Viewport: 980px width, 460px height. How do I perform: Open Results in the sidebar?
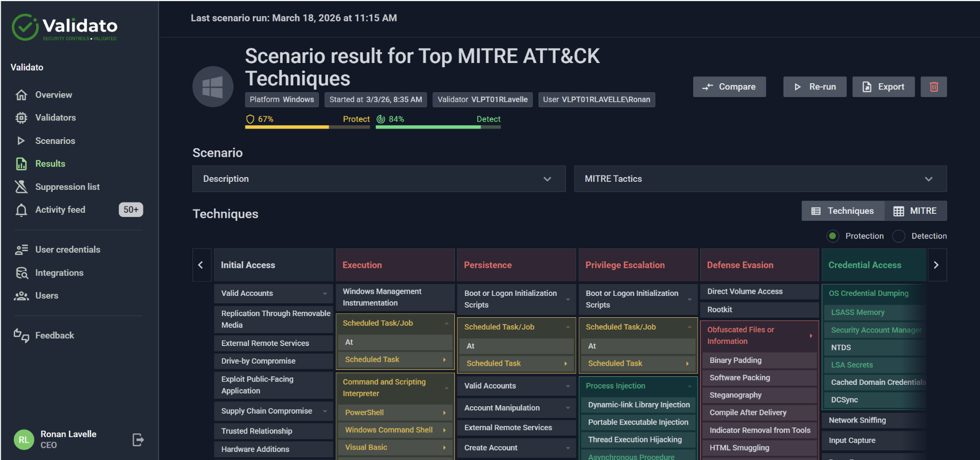(x=50, y=163)
